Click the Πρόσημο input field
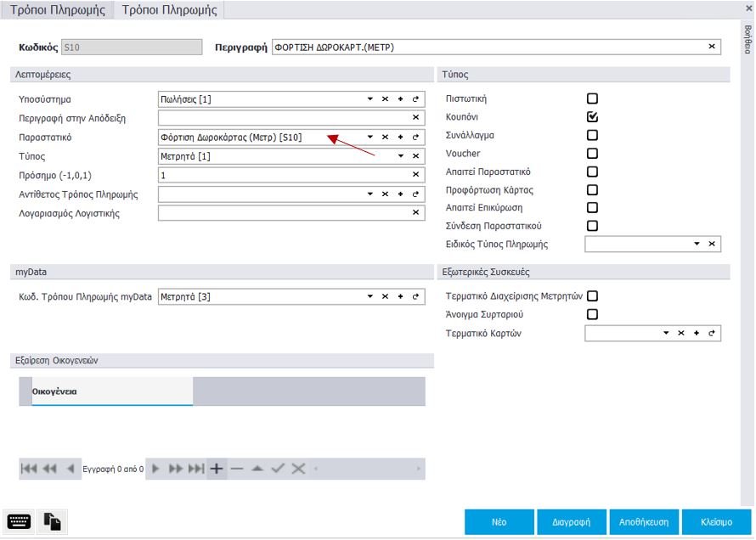The image size is (756, 540). click(x=285, y=175)
